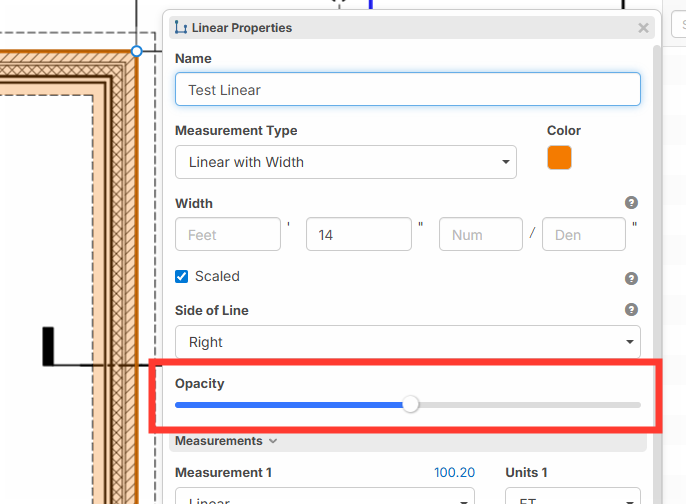The height and width of the screenshot is (504, 686).
Task: Click the 100.20 measurement value link
Action: pyautogui.click(x=454, y=473)
